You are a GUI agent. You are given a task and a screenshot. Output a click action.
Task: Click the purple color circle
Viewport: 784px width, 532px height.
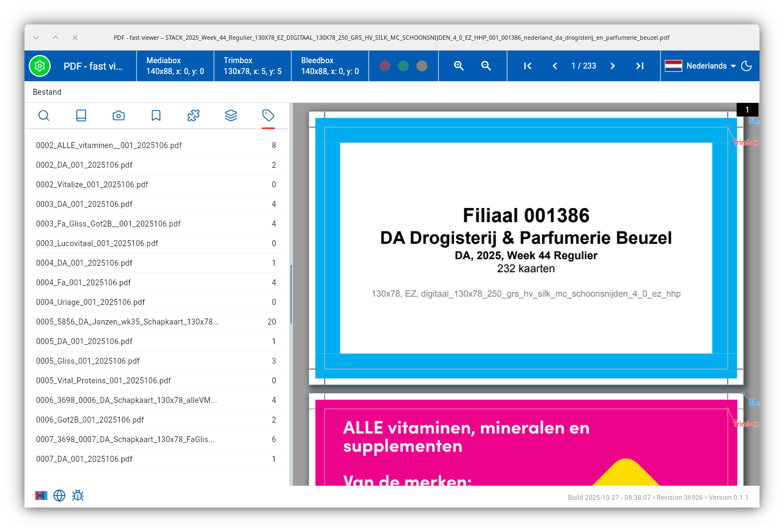click(385, 66)
